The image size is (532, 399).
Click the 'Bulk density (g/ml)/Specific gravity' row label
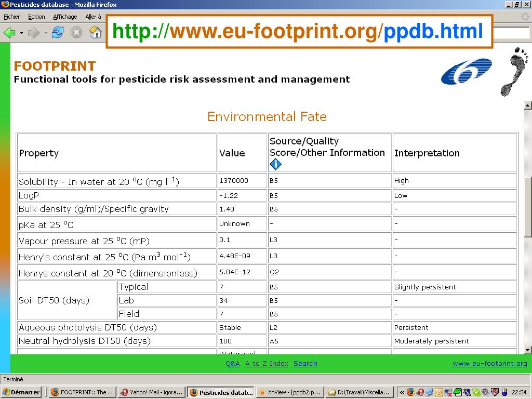click(x=94, y=209)
